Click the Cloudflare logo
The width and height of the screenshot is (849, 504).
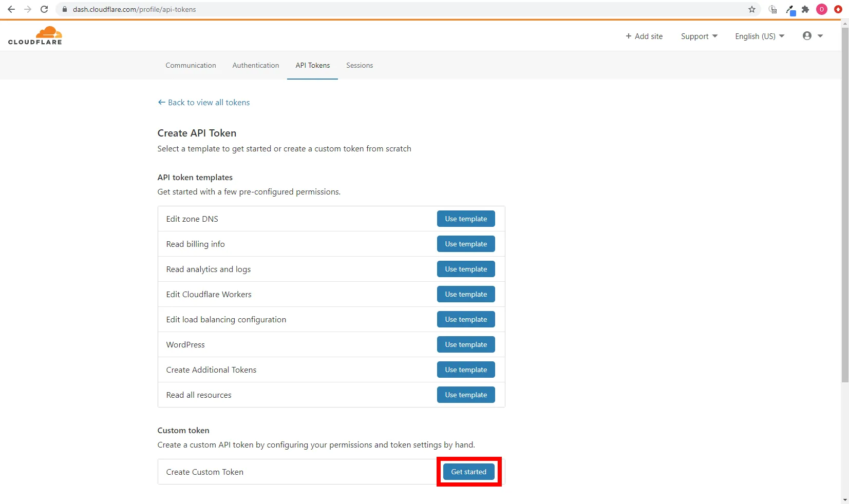coord(35,35)
